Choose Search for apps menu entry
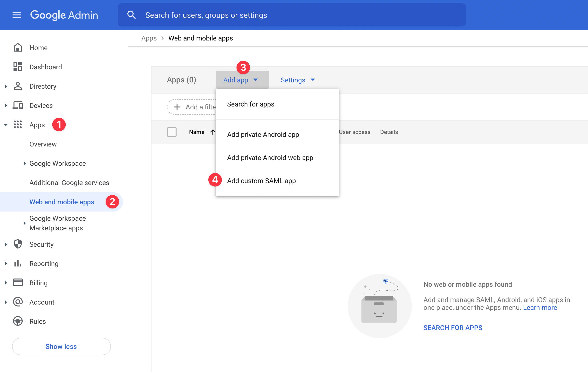The width and height of the screenshot is (588, 372). [277, 104]
